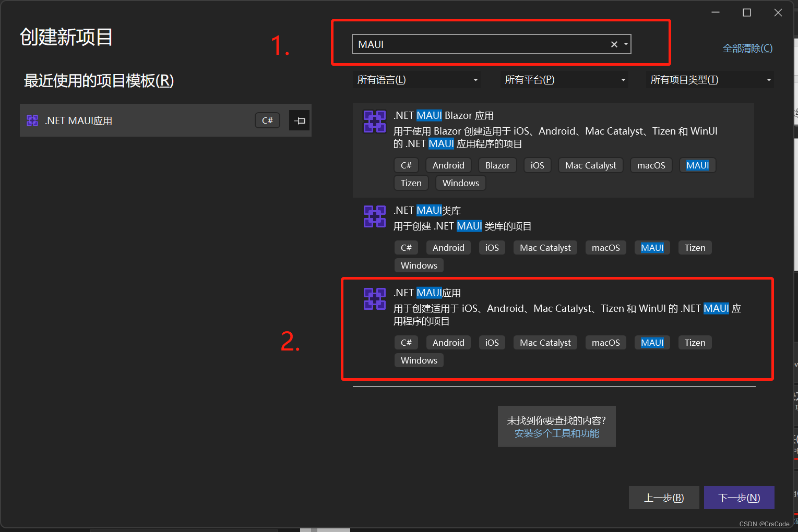Close the 创建新项目 dialog window
This screenshot has width=798, height=532.
tap(778, 13)
